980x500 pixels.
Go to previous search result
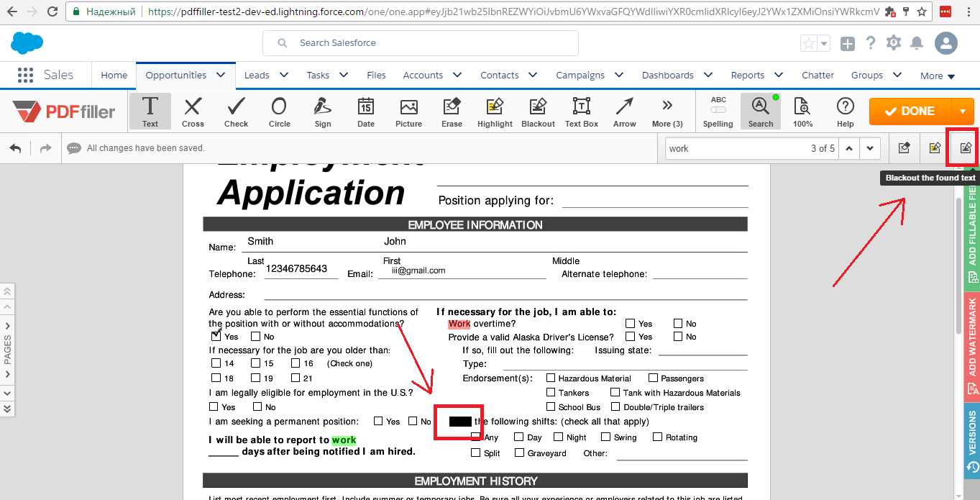pos(849,148)
